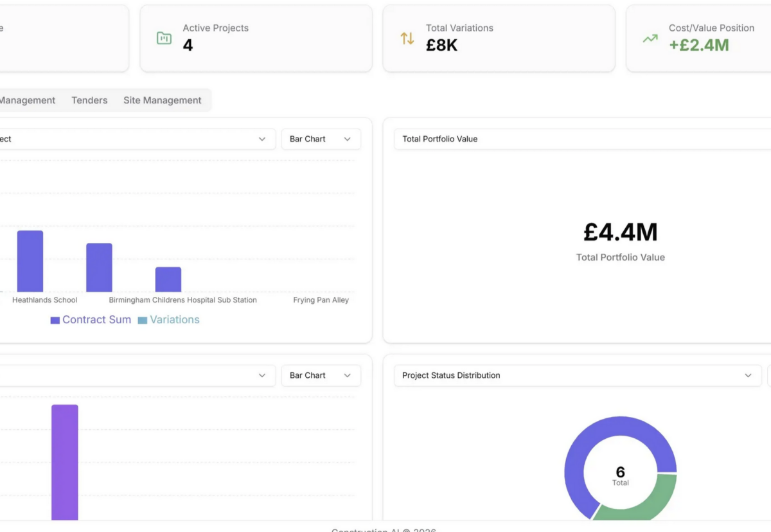Open the Bar Chart dropdown above the Contract Sum chart
Screen dimensions: 771x532
pos(321,139)
